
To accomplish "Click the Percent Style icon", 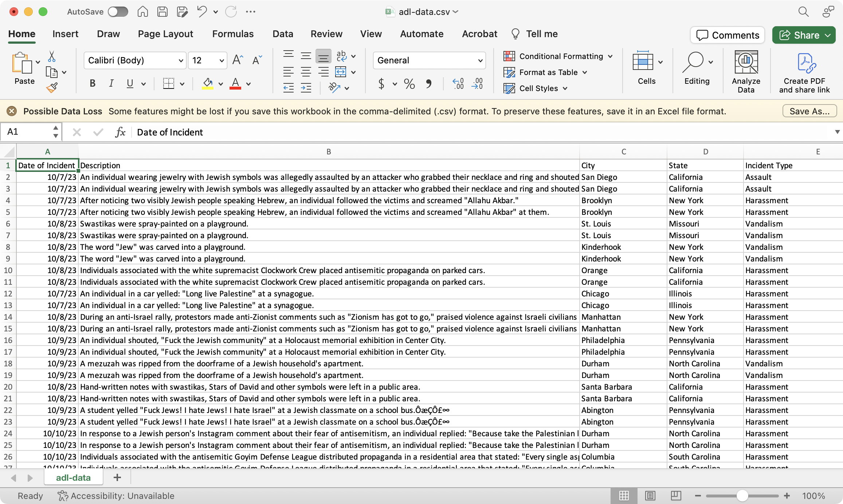I will click(409, 84).
